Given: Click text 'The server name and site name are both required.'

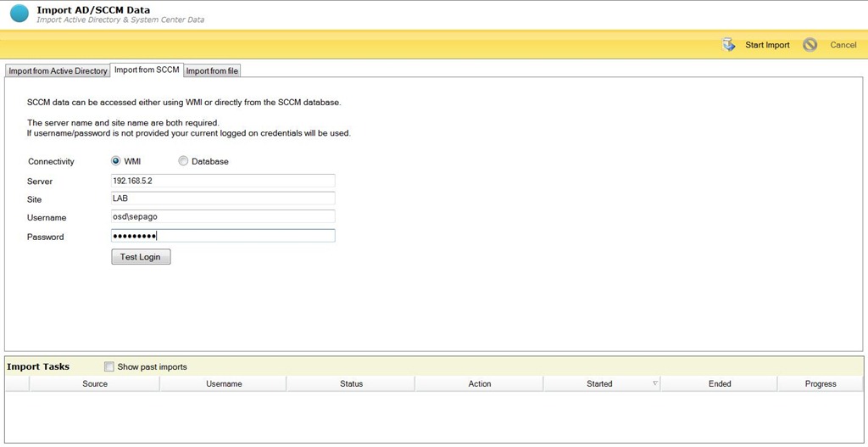Looking at the screenshot, I should click(123, 123).
